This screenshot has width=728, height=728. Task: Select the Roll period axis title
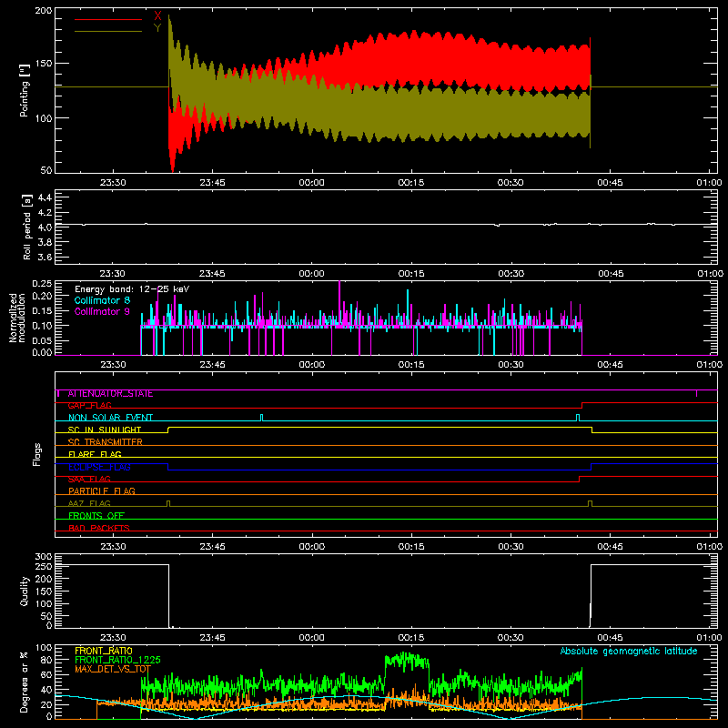point(26,227)
